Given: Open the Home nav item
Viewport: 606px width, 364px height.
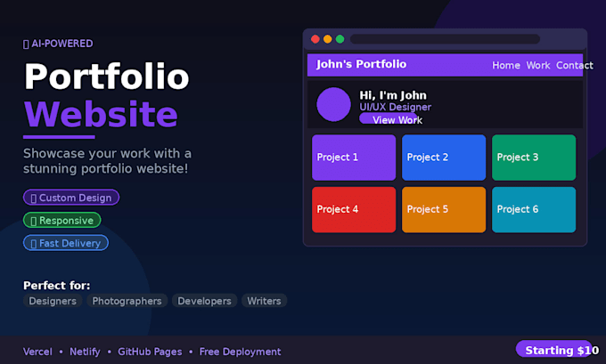Looking at the screenshot, I should pos(506,65).
